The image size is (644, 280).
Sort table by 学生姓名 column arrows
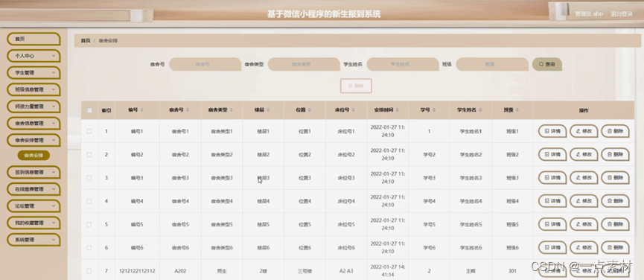(x=480, y=110)
